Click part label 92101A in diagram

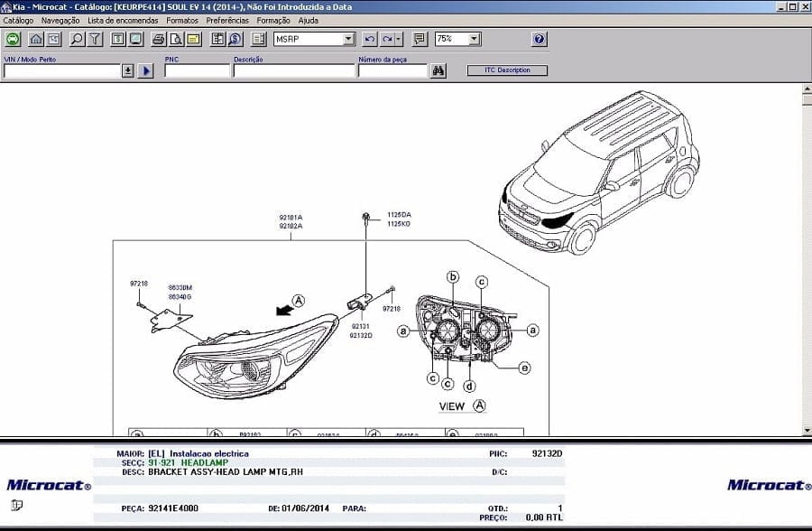(x=291, y=218)
